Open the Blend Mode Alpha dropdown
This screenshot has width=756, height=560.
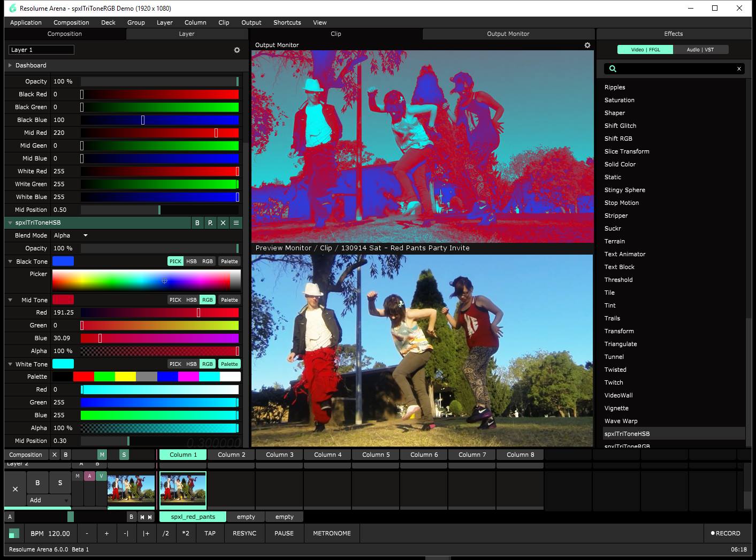click(71, 235)
